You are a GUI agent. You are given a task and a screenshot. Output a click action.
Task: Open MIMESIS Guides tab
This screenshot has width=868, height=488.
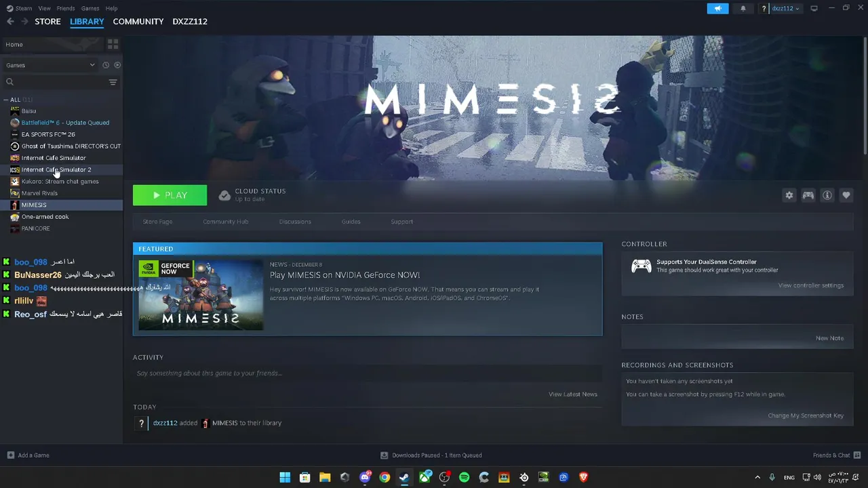click(x=351, y=222)
